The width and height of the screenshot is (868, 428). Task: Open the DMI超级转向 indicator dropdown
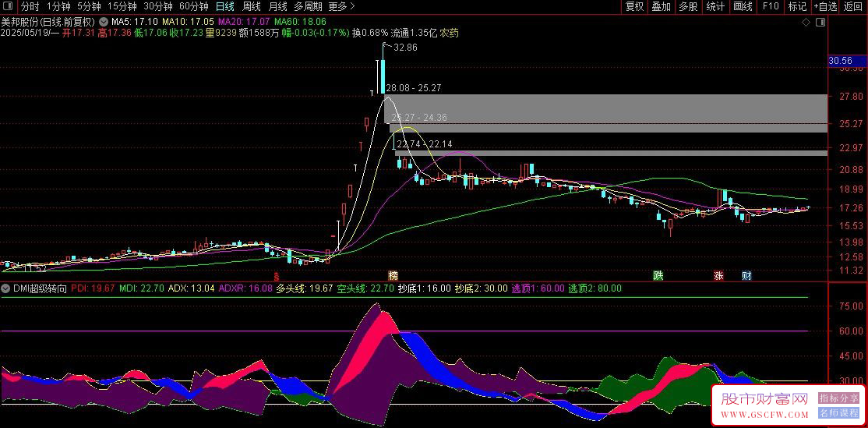5,288
